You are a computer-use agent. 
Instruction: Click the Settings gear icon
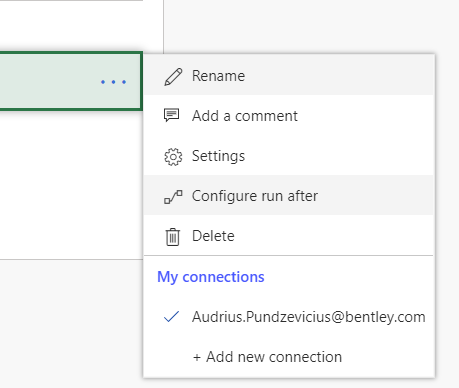pos(173,157)
